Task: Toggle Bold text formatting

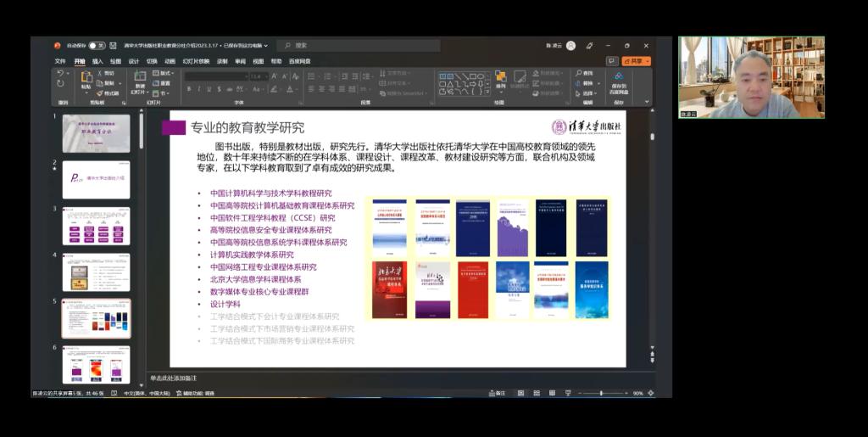Action: click(x=189, y=89)
